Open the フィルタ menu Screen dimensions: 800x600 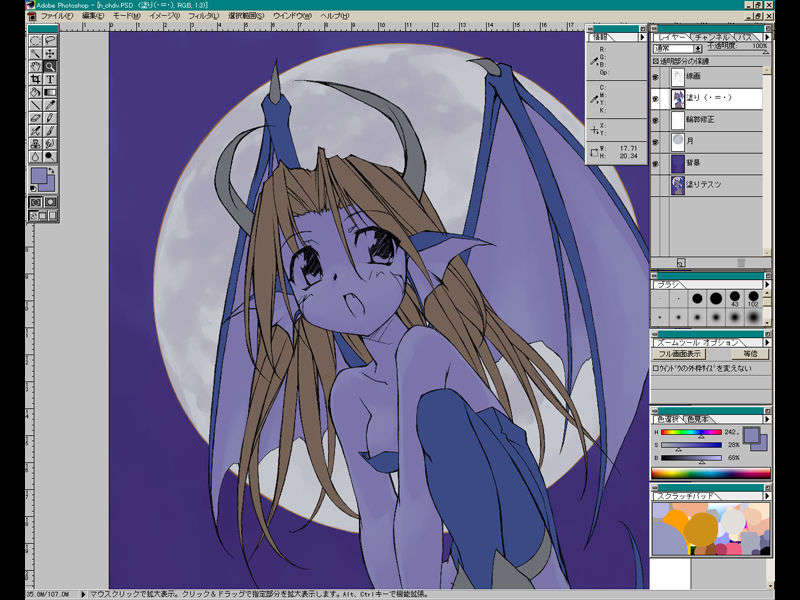click(203, 16)
